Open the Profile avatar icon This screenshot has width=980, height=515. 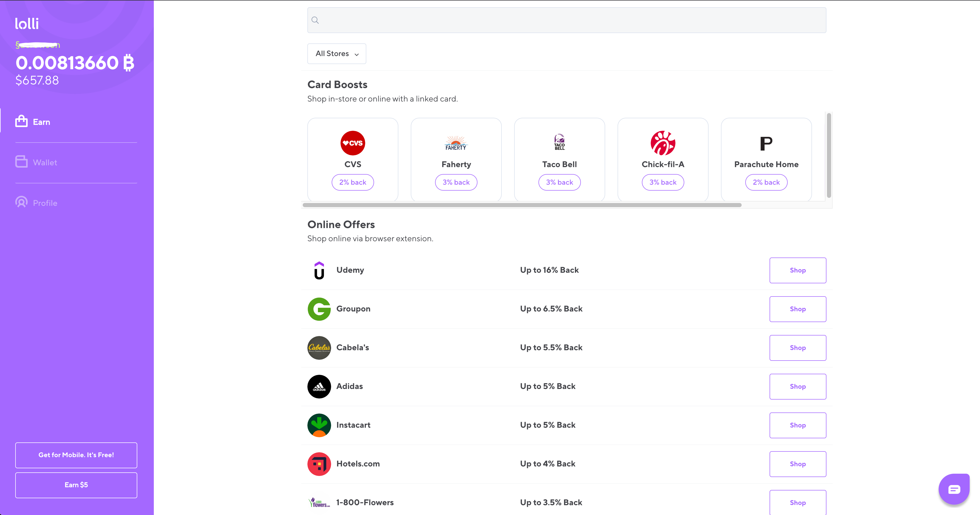tap(21, 202)
